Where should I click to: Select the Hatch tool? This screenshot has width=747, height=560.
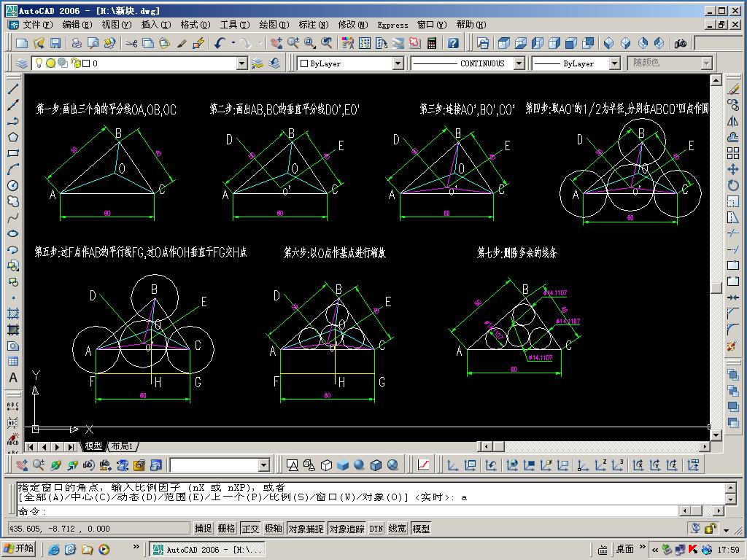(13, 314)
